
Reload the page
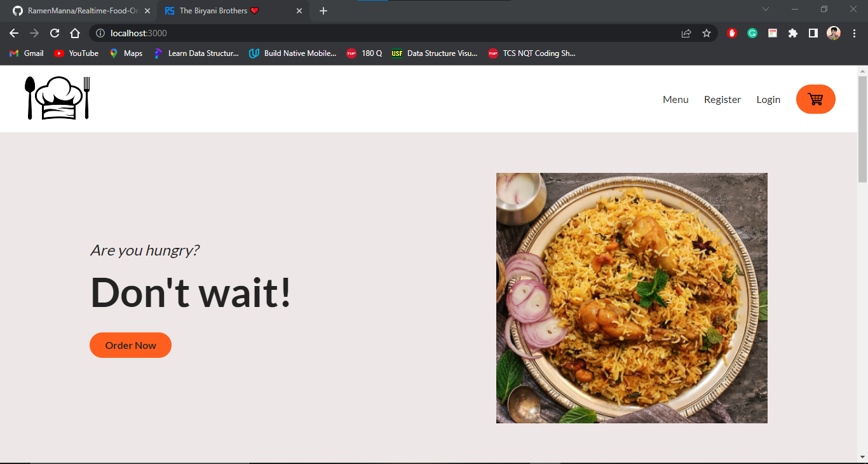tap(54, 33)
